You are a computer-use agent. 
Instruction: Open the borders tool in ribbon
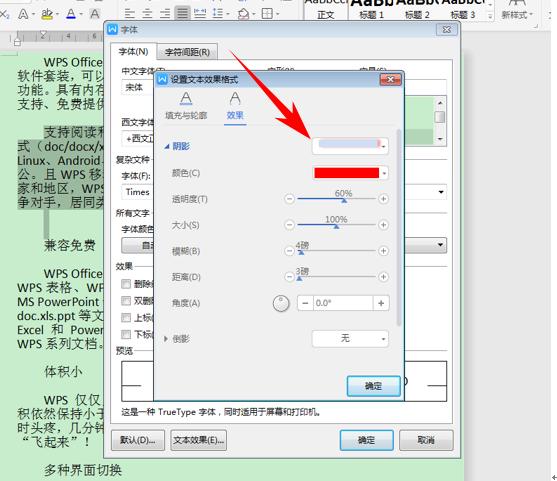(267, 14)
